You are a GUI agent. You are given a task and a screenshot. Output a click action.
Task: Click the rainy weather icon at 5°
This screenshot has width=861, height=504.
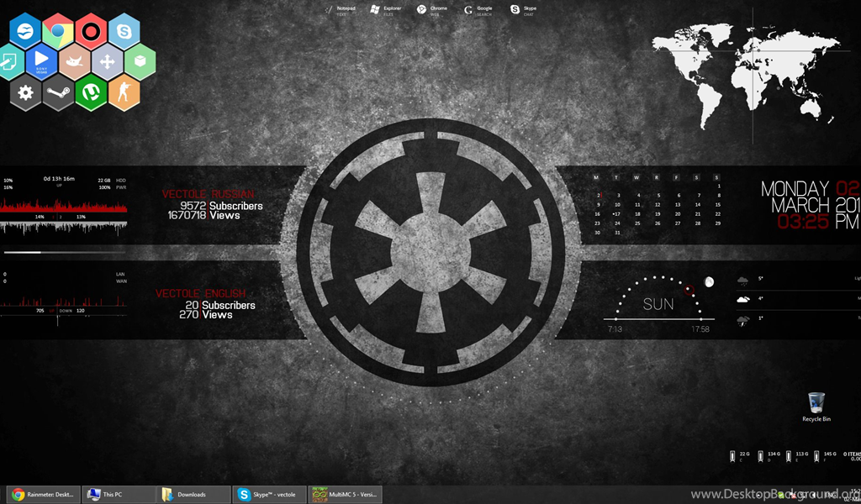pos(743,281)
